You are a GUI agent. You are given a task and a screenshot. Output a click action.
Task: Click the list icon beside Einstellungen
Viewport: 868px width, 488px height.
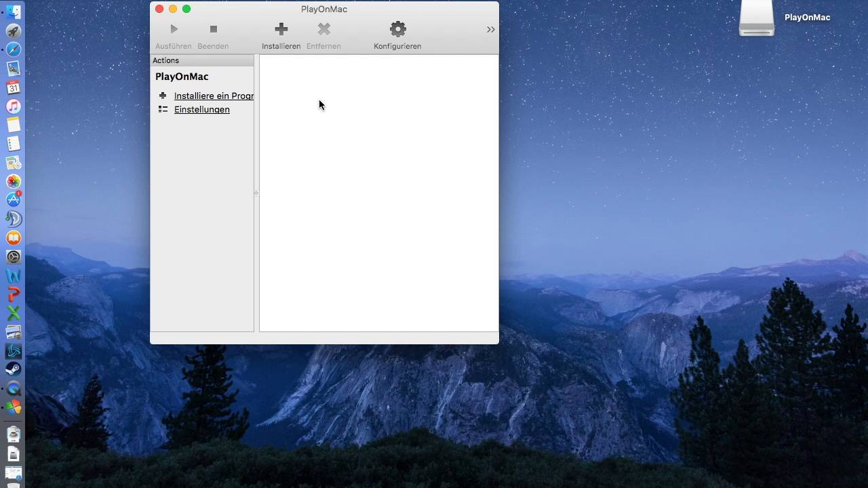tap(163, 109)
